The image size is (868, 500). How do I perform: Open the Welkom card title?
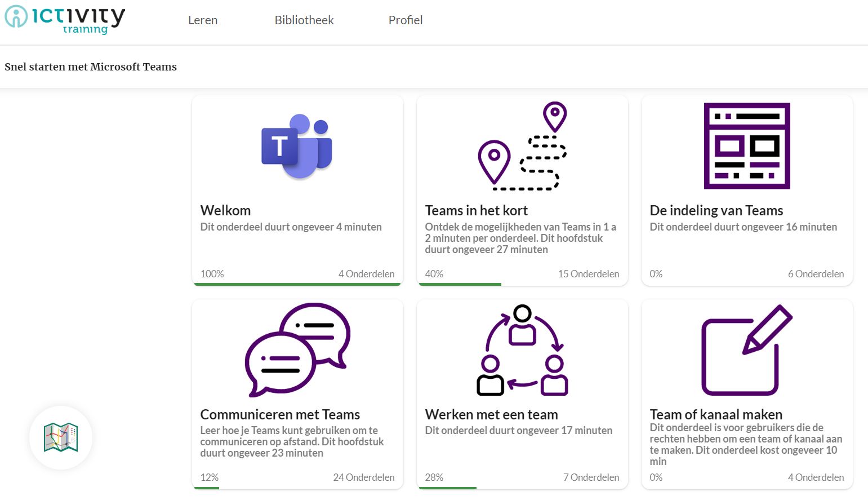[x=225, y=210]
